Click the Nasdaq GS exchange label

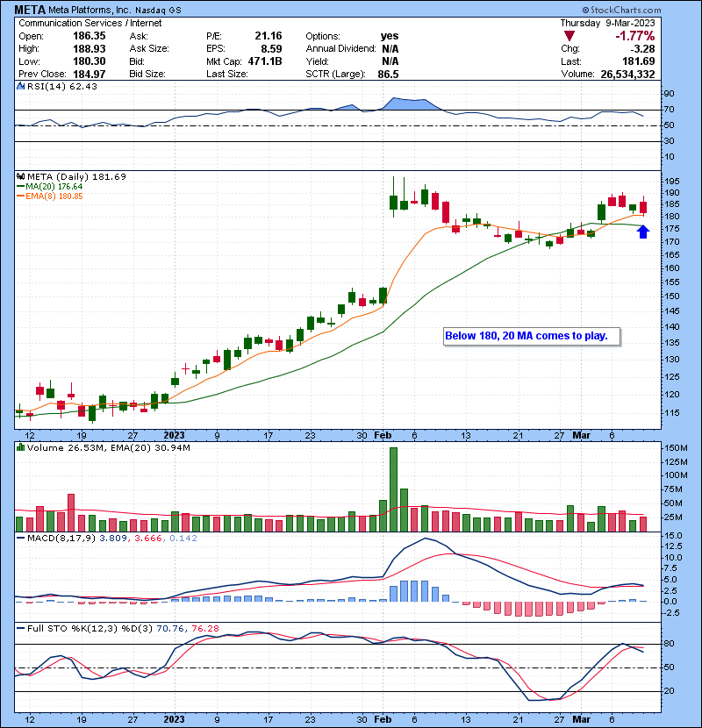pyautogui.click(x=159, y=10)
